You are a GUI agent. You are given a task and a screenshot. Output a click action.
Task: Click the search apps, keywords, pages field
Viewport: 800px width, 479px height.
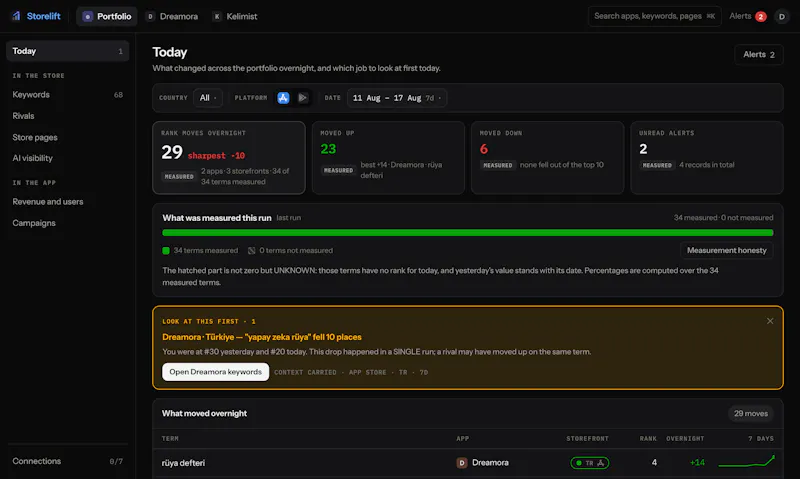click(x=655, y=16)
